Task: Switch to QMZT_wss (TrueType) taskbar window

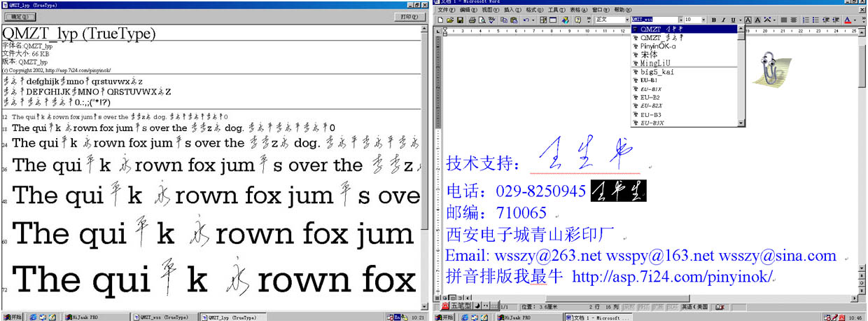Action: (x=164, y=317)
